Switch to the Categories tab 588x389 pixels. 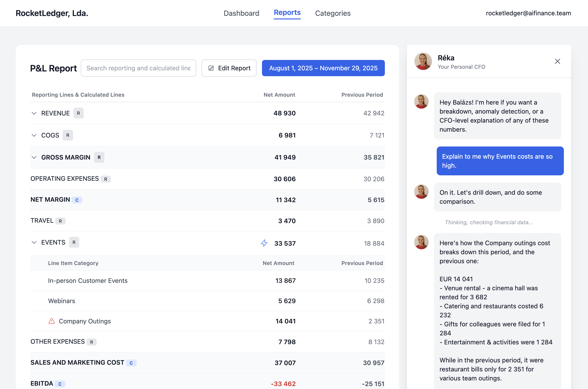coord(333,13)
